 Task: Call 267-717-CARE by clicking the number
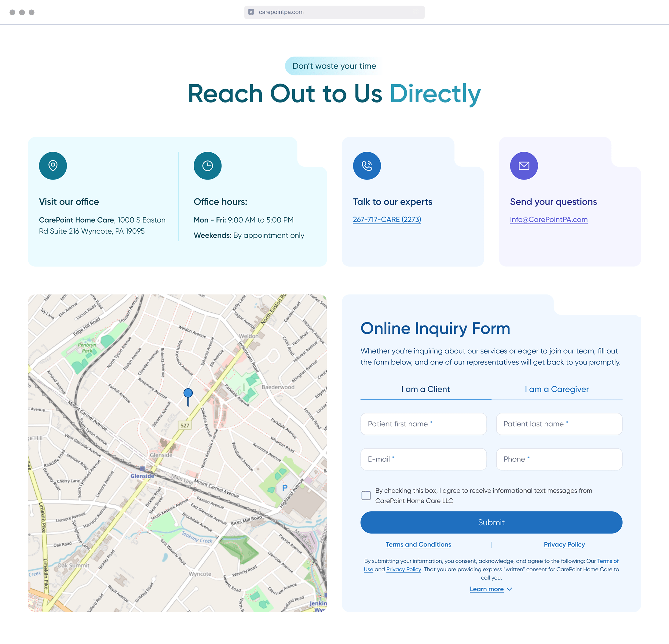387,220
